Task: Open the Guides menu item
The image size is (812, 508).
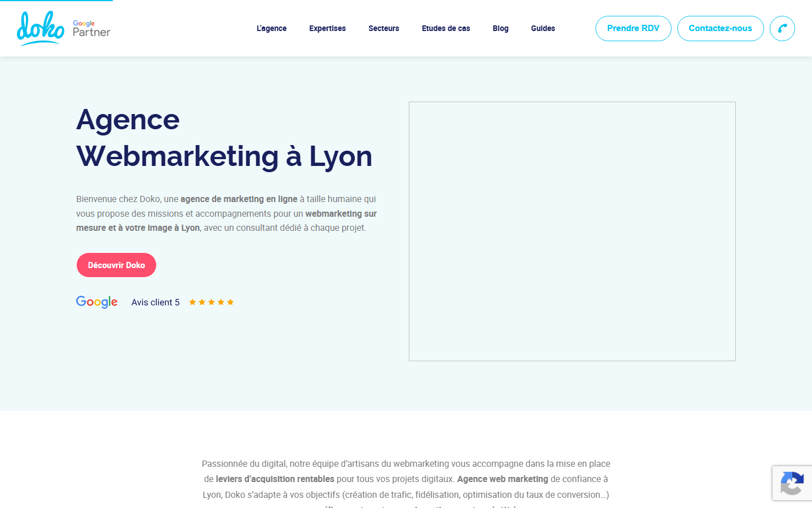Action: click(543, 28)
